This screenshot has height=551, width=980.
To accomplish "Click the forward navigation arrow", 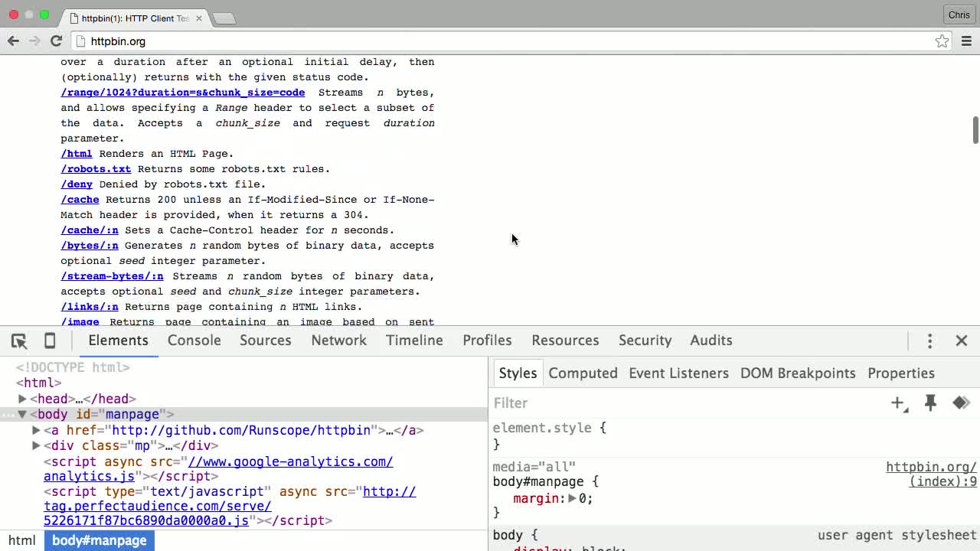I will pyautogui.click(x=34, y=41).
